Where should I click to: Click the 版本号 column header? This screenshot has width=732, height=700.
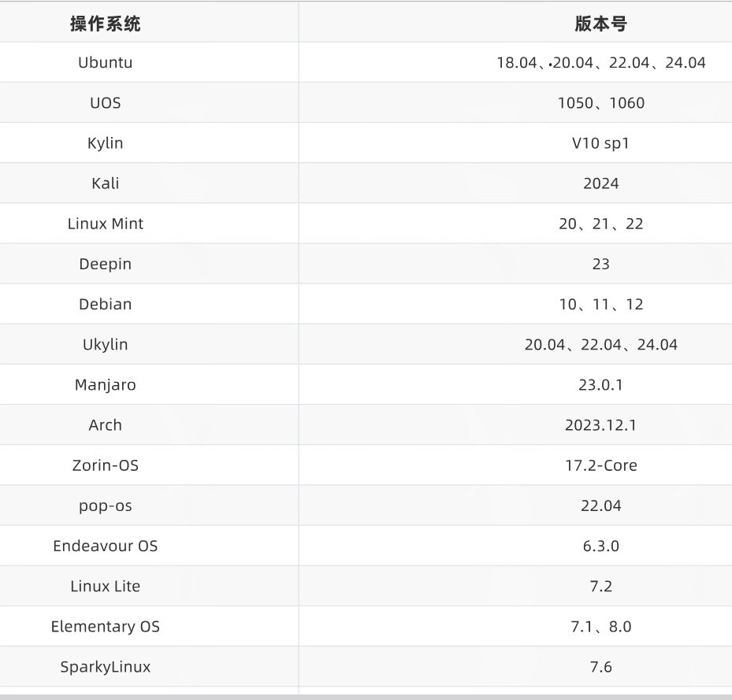point(600,24)
